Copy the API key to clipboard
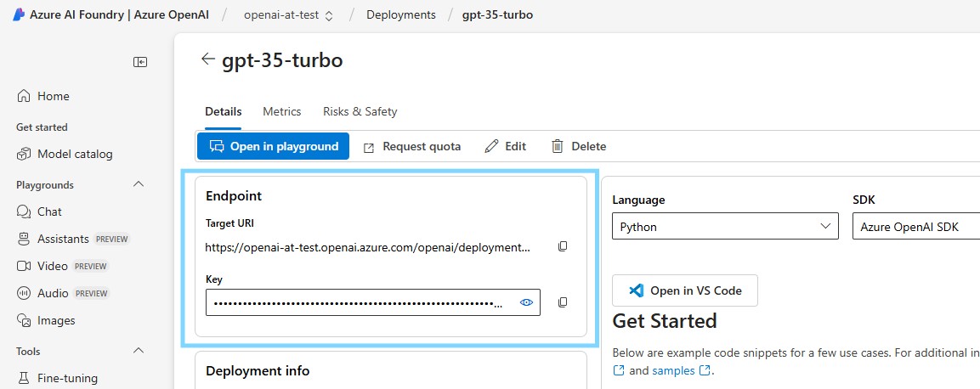980x389 pixels. 562,302
